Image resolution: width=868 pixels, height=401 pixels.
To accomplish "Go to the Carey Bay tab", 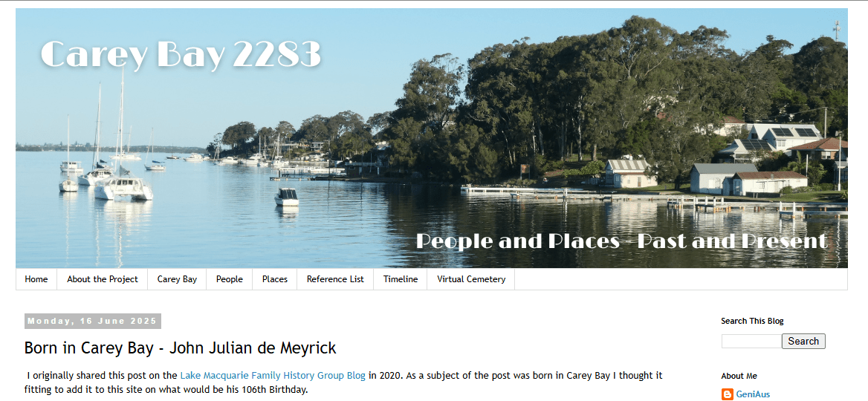I will [177, 279].
